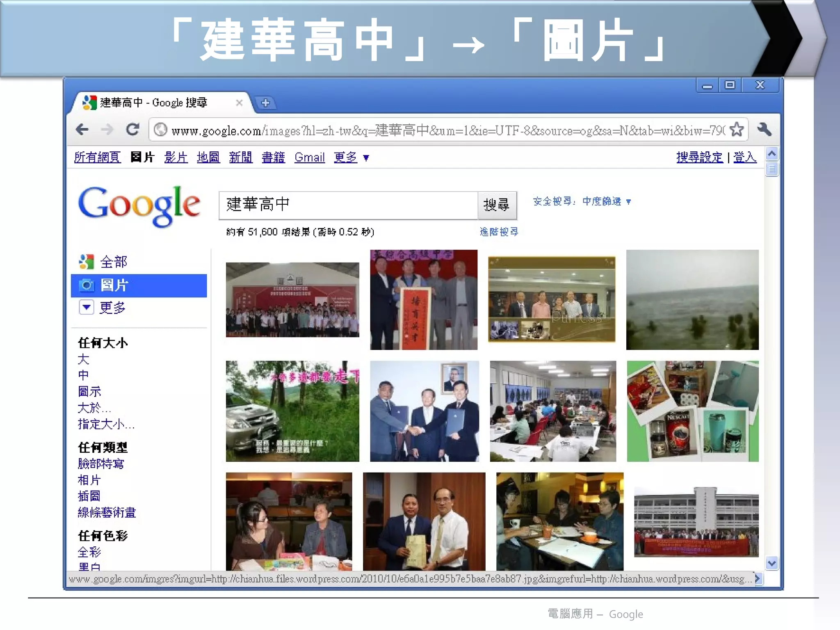Open 搜尋設定 link
Screen dimensions: 840x630
click(699, 157)
